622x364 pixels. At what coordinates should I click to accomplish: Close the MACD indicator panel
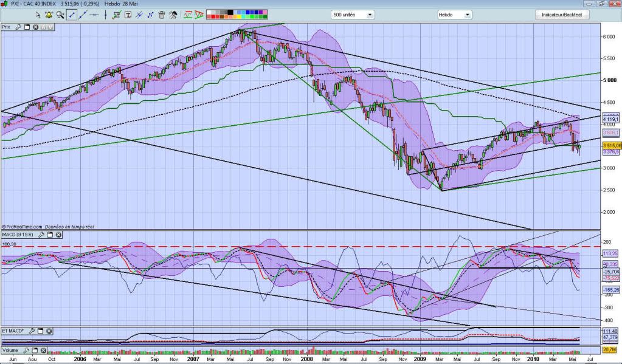pos(58,235)
